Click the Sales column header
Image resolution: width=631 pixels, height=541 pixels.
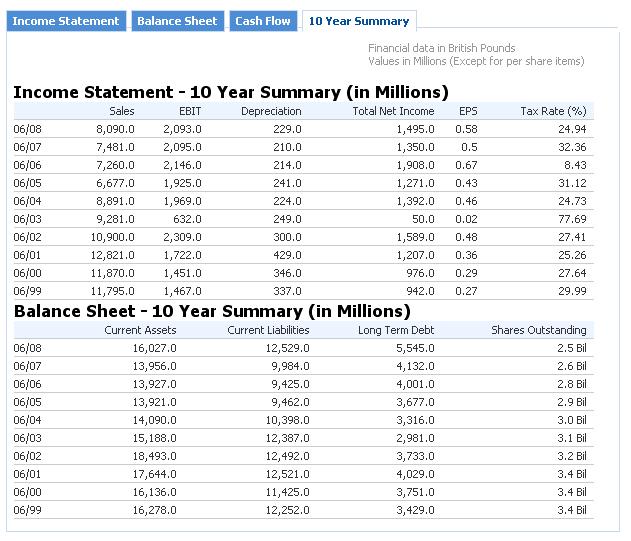(120, 111)
